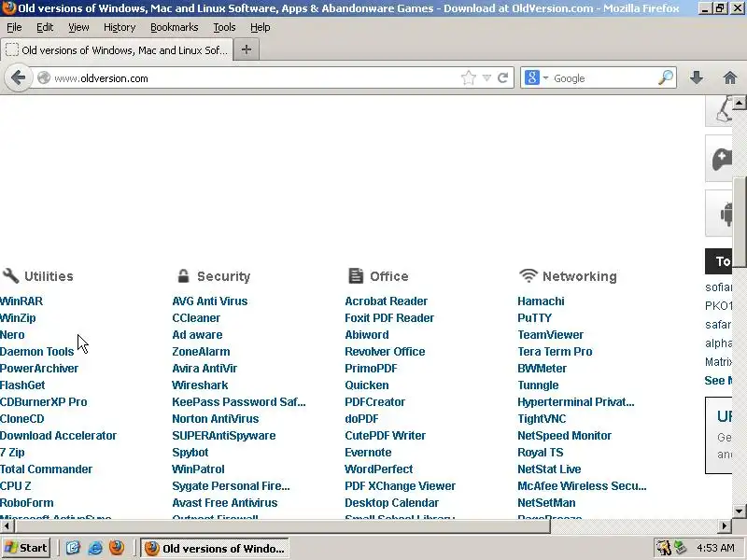This screenshot has height=560, width=747.
Task: Open the 7 Zip link
Action: click(12, 453)
